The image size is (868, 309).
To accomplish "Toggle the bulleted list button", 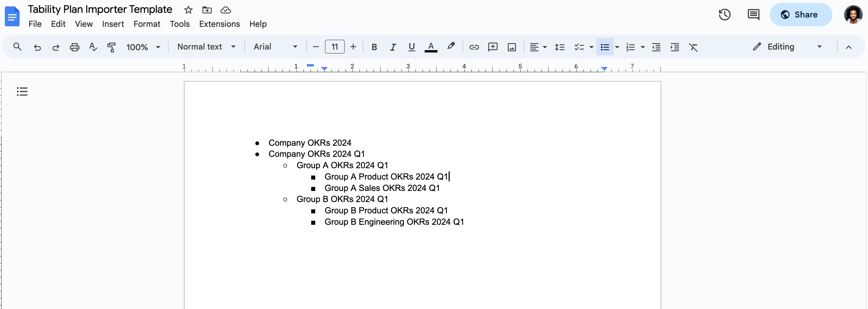I will (x=605, y=47).
